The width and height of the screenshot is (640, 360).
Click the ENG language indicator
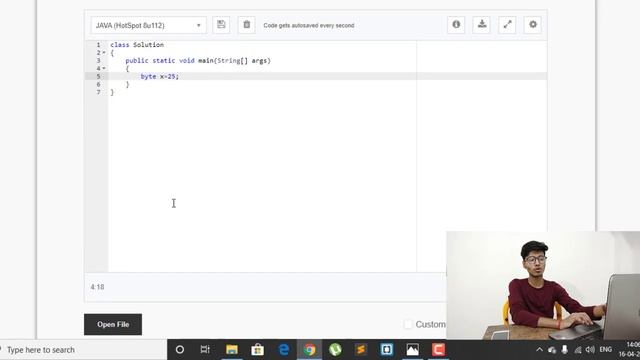[x=606, y=349]
